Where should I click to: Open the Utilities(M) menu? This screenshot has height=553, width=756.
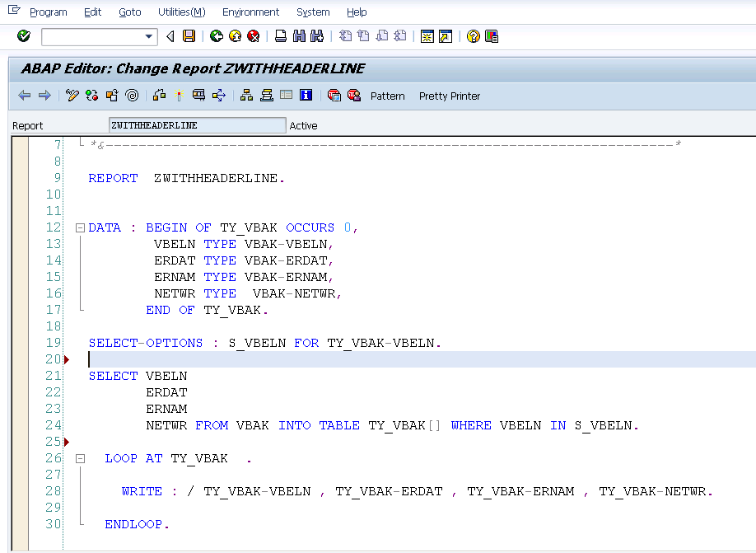coord(181,12)
